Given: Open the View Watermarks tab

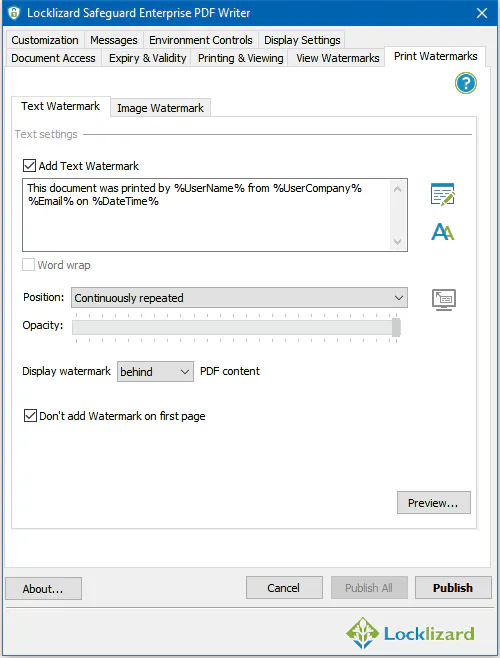Looking at the screenshot, I should (x=338, y=58).
